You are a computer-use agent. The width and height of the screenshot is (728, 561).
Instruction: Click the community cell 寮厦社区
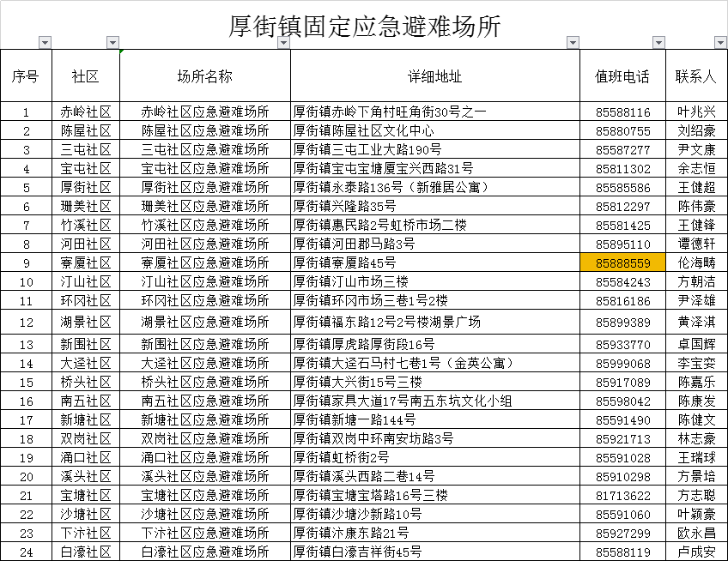coord(86,262)
